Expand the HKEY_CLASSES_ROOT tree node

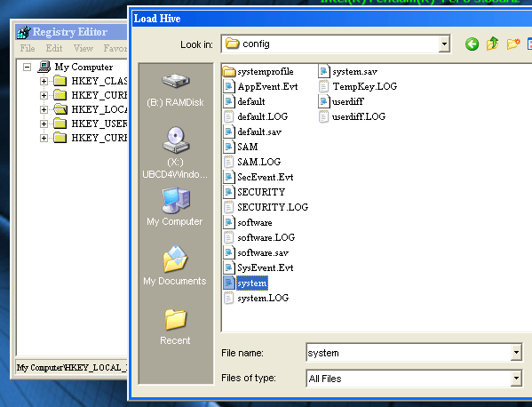tap(44, 81)
